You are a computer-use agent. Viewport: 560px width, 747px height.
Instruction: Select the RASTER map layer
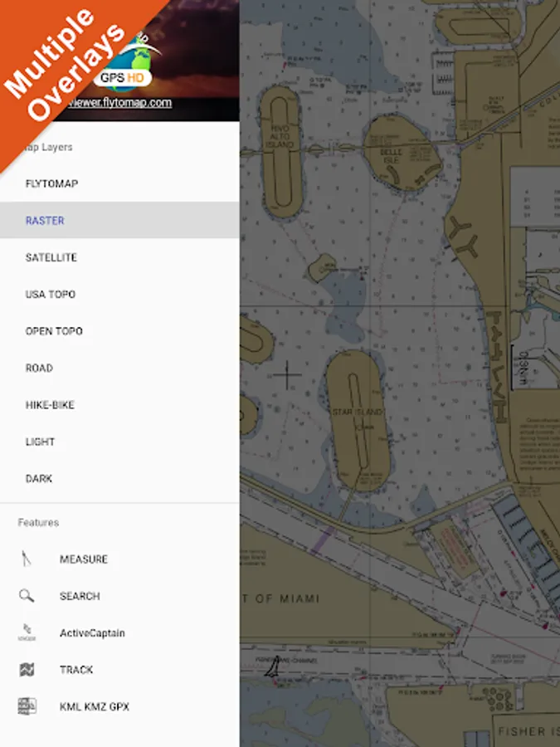click(x=119, y=220)
